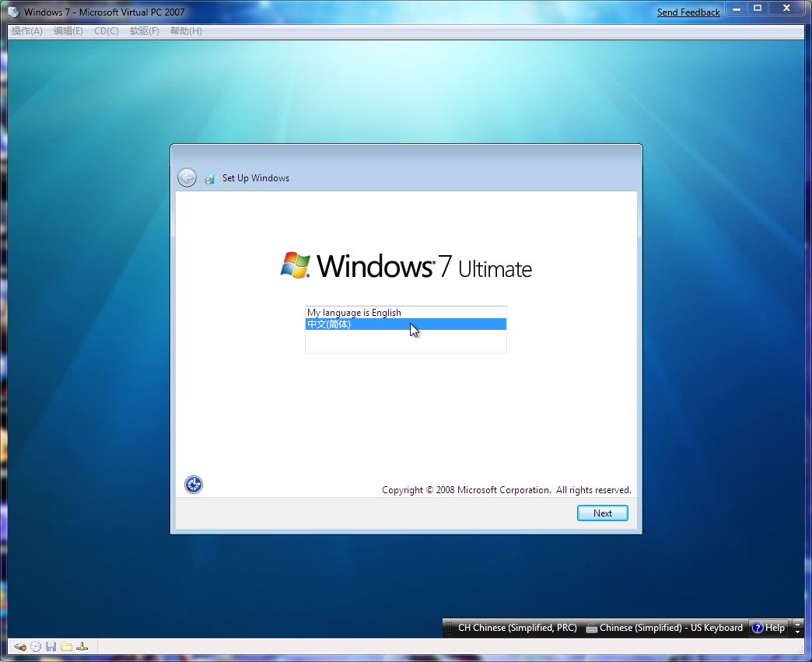Close the Virtual PC window
The image size is (812, 662).
(x=786, y=9)
